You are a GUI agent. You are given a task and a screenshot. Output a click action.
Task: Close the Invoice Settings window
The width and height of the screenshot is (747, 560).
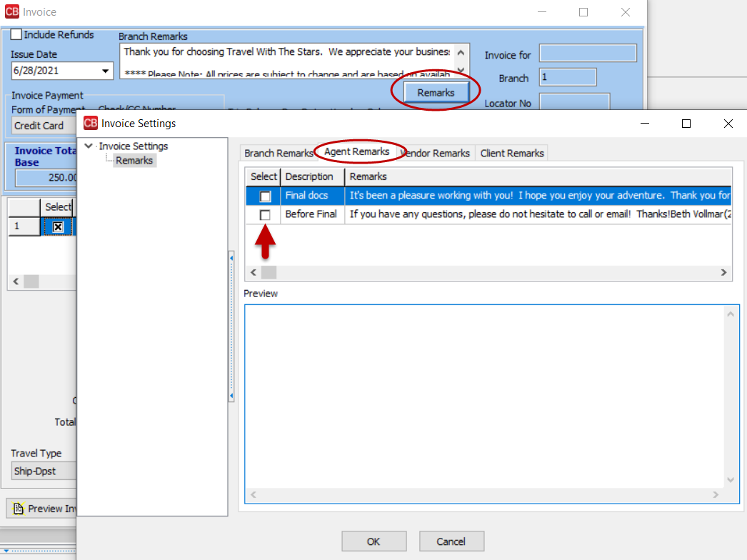(x=728, y=124)
